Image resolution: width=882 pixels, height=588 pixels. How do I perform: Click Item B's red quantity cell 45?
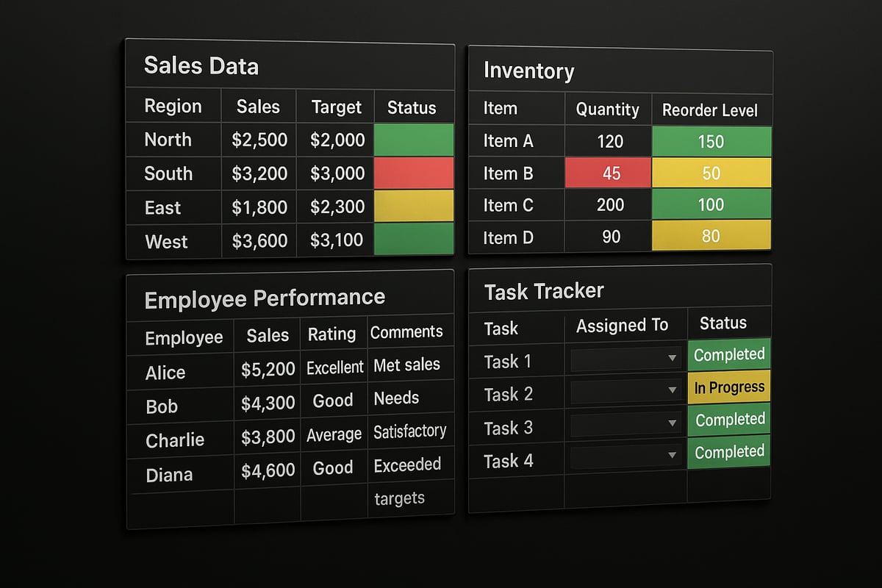(x=609, y=173)
